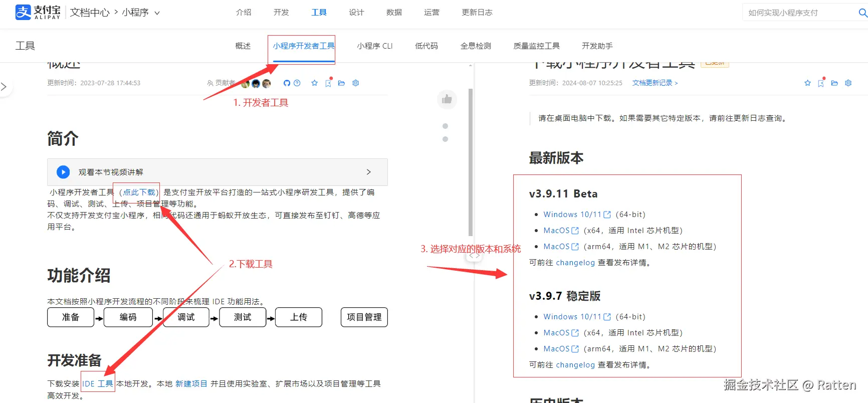
Task: Click the 准备 flow step box
Action: pyautogui.click(x=71, y=317)
